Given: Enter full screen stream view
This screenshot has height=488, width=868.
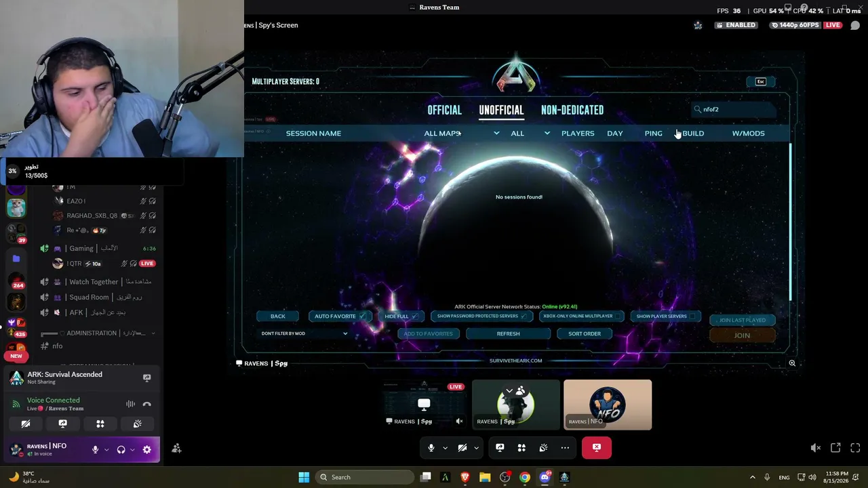Looking at the screenshot, I should [x=855, y=448].
